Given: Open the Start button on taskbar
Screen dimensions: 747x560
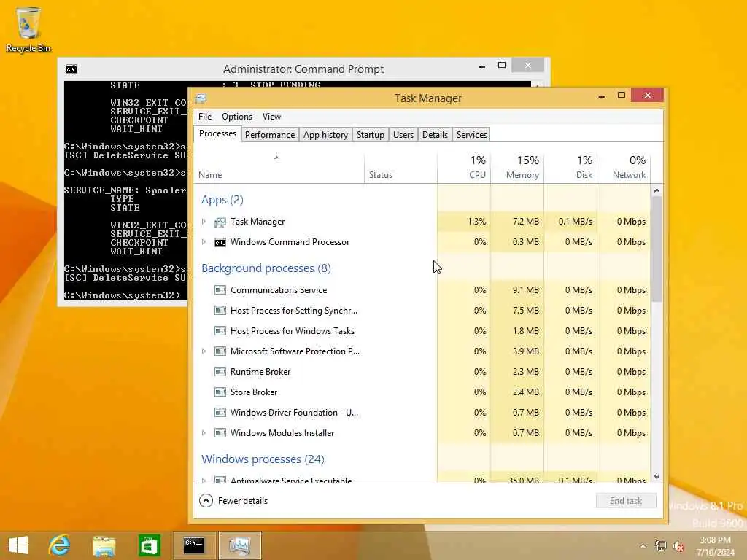Looking at the screenshot, I should click(x=18, y=545).
